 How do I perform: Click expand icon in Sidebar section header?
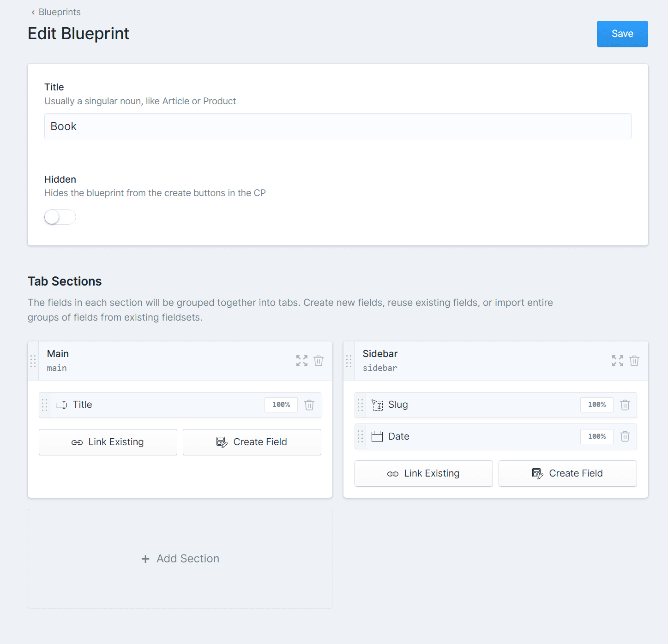click(x=618, y=361)
